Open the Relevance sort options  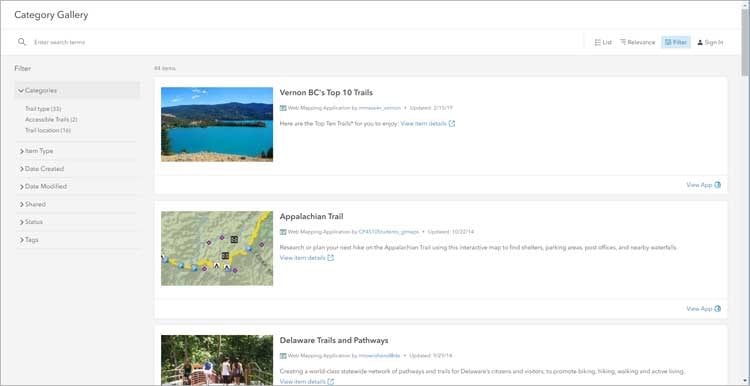click(638, 42)
